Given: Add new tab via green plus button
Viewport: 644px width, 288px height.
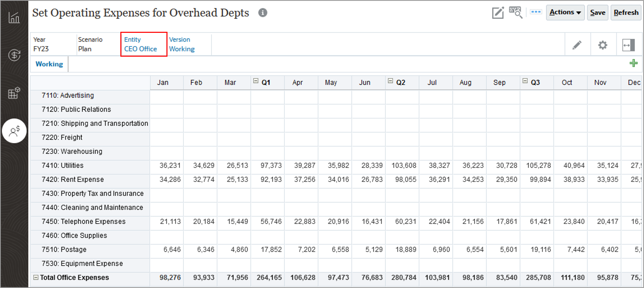Looking at the screenshot, I should pos(634,64).
